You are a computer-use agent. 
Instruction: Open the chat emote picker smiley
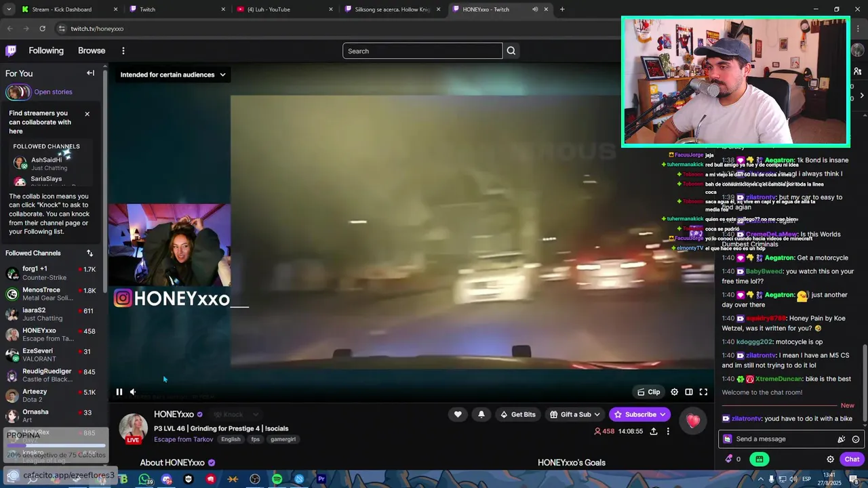[856, 439]
